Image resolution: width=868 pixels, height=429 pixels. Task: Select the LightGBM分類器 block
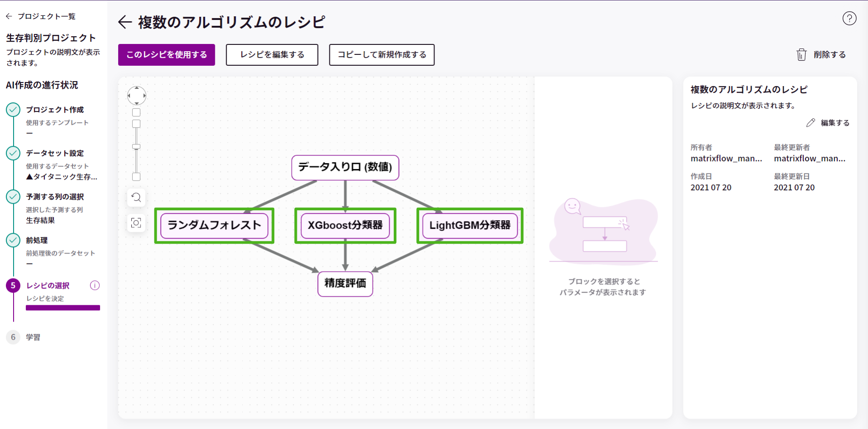coord(470,226)
